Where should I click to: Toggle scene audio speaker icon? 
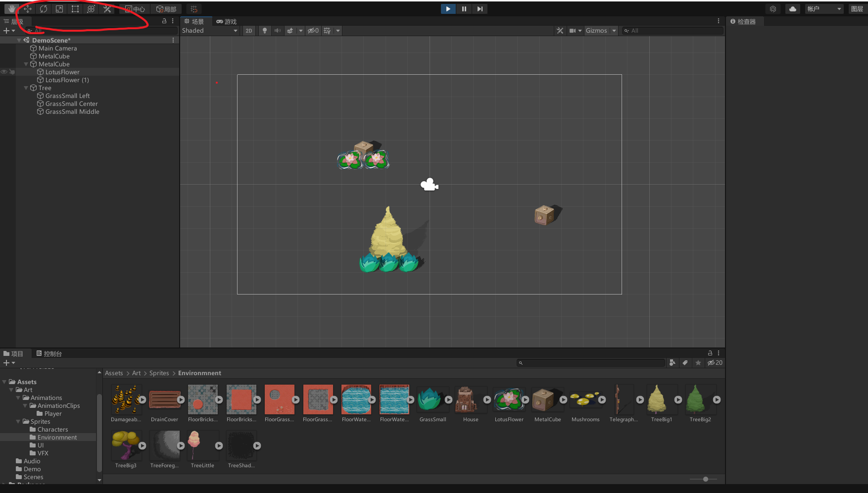pyautogui.click(x=278, y=31)
